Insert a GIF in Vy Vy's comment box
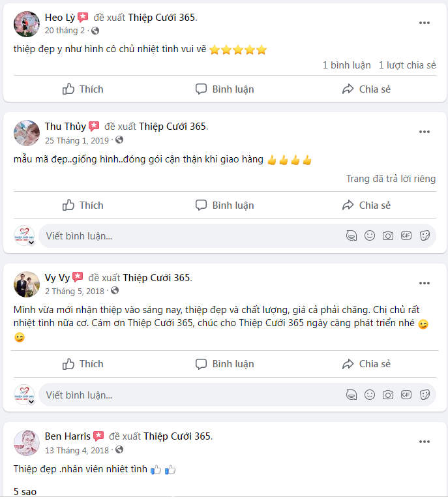This screenshot has width=448, height=499. [406, 394]
